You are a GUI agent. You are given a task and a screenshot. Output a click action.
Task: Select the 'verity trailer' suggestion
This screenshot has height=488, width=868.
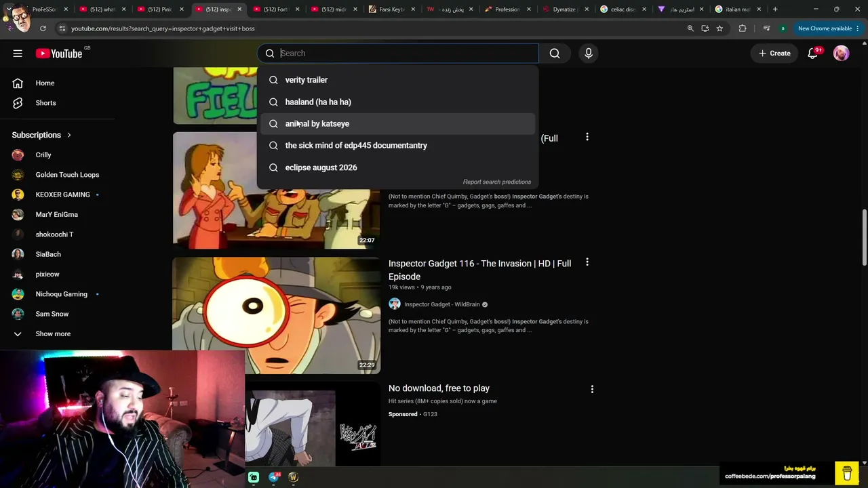[x=398, y=80]
